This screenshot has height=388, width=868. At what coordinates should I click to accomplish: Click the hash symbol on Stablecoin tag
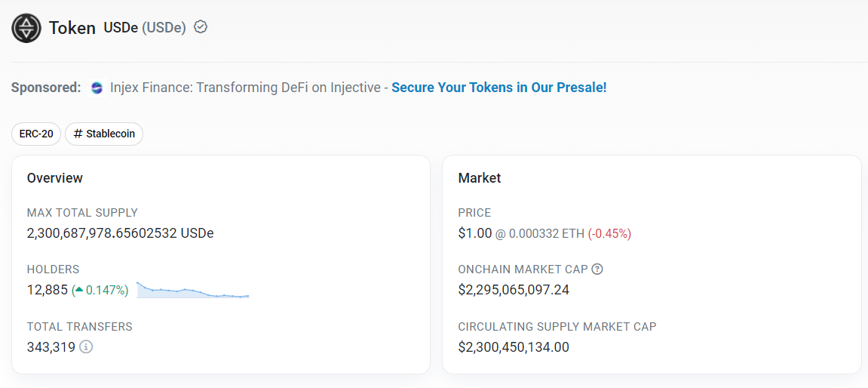click(x=78, y=134)
